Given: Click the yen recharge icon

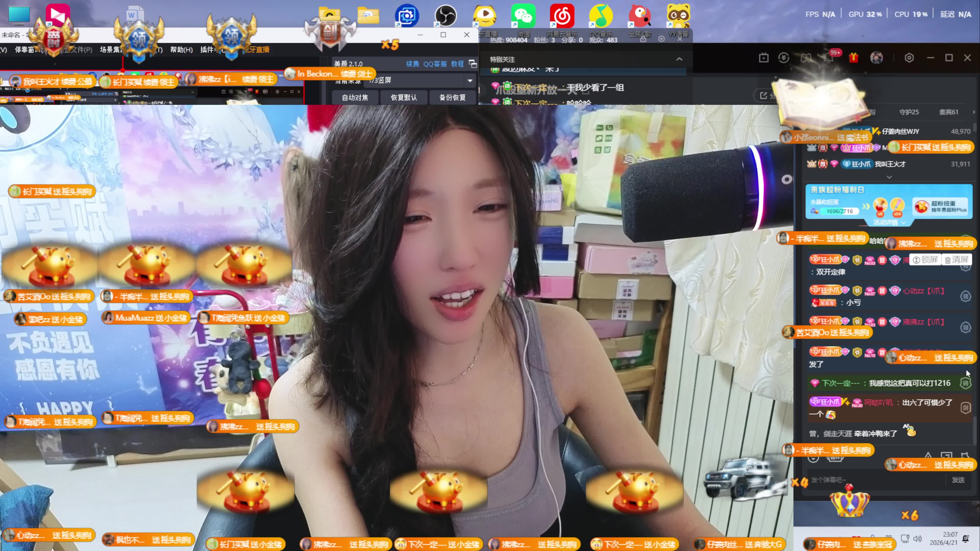Looking at the screenshot, I should point(783,58).
